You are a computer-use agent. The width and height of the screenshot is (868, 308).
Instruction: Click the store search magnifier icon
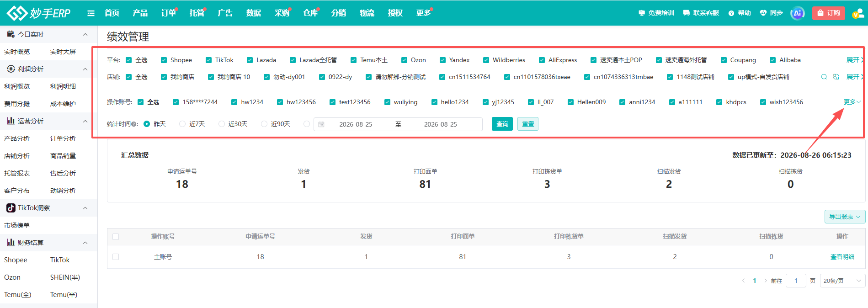coord(824,77)
